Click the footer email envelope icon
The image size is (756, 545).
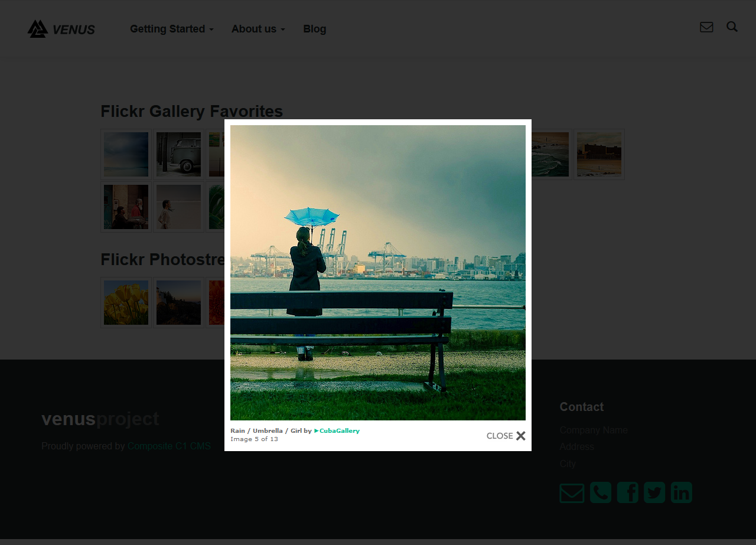coord(572,493)
